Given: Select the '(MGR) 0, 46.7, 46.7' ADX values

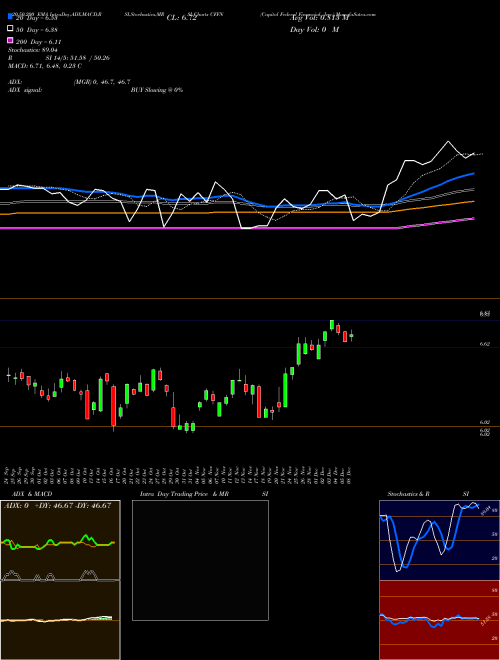Looking at the screenshot, I should click(x=102, y=82).
